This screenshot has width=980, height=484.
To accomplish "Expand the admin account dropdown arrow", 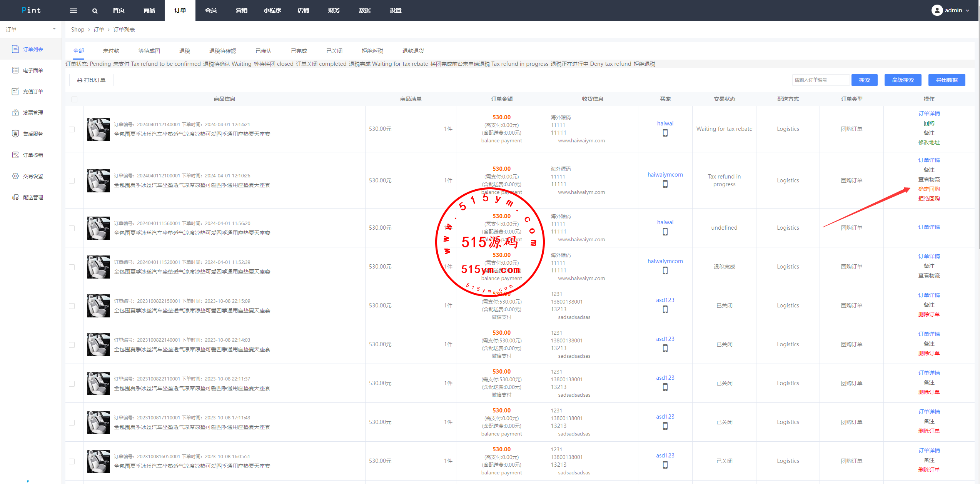I will coord(967,11).
